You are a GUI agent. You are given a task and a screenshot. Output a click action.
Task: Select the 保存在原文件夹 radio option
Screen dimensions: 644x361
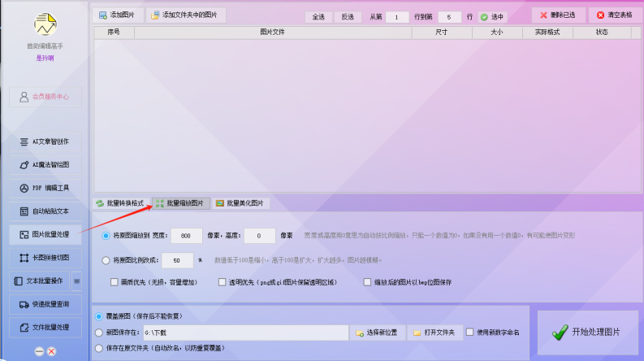click(x=99, y=348)
